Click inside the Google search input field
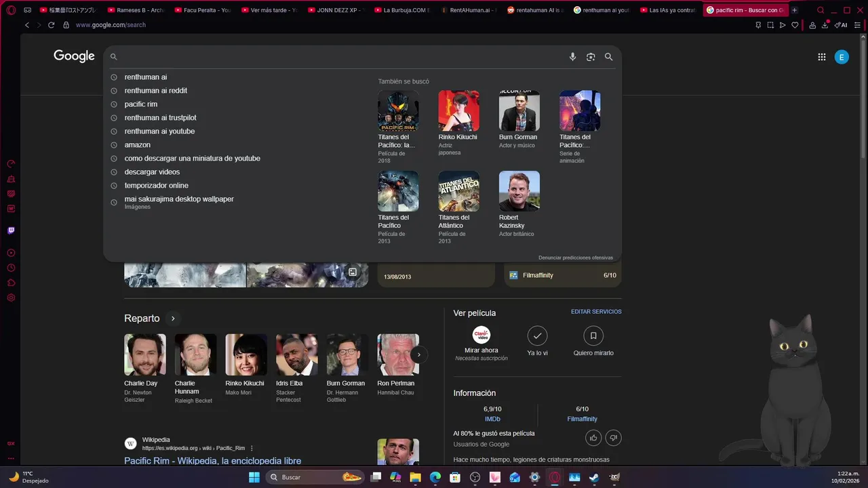This screenshot has width=868, height=488. [342, 57]
